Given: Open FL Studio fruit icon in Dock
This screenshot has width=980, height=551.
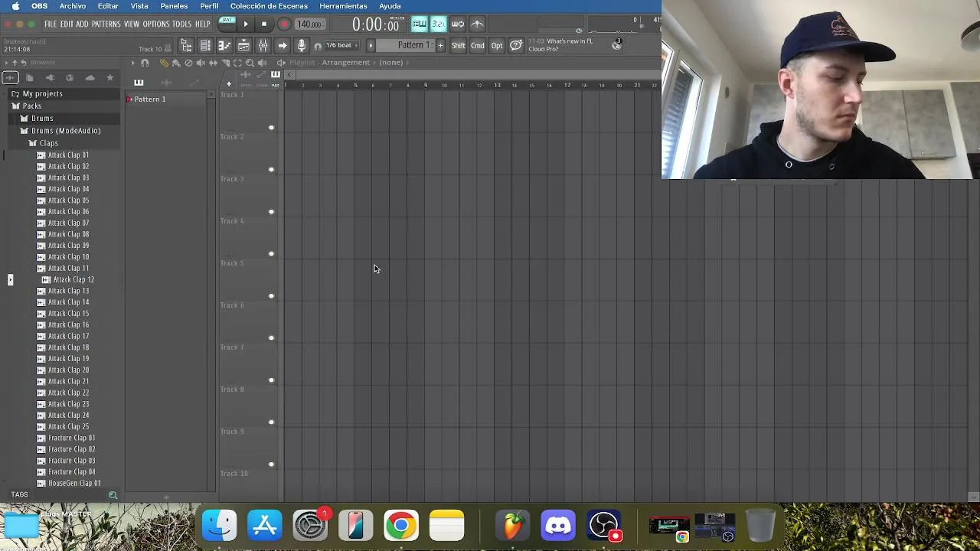Looking at the screenshot, I should pos(513,526).
